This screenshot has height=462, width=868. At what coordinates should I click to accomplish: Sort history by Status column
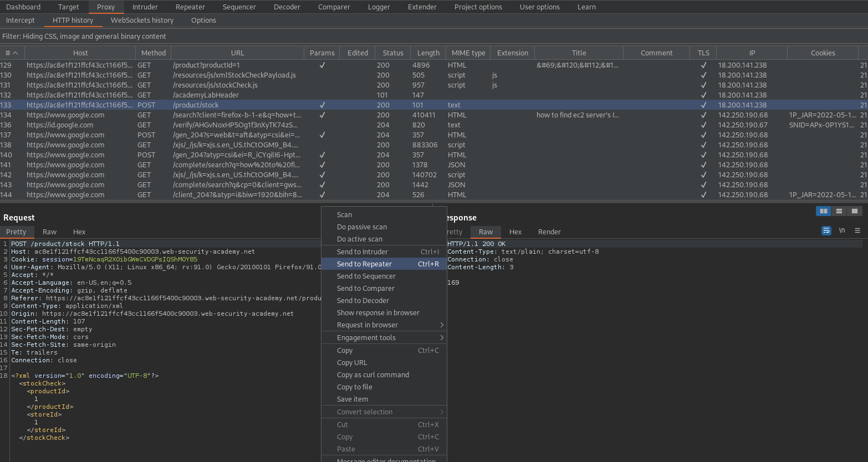tap(393, 53)
